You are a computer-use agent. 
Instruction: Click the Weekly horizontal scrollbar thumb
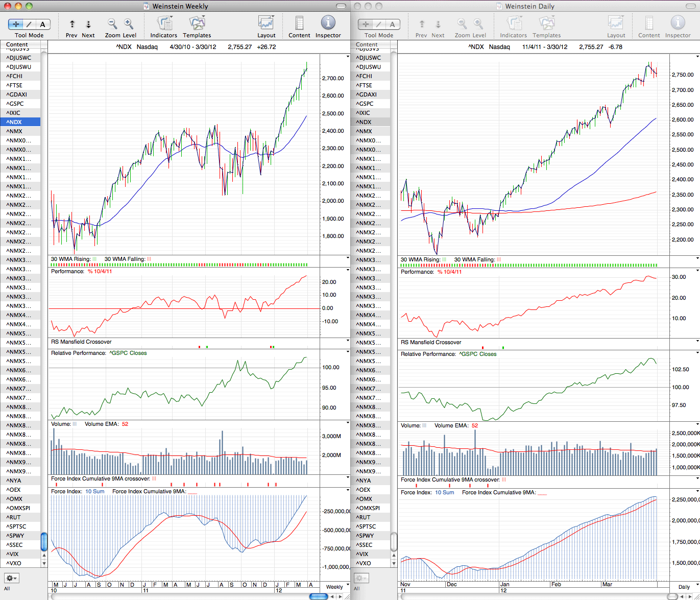click(318, 596)
